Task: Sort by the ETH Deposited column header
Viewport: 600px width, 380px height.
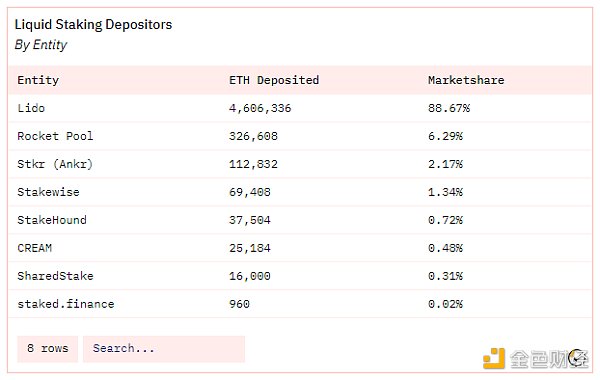Action: click(x=274, y=80)
